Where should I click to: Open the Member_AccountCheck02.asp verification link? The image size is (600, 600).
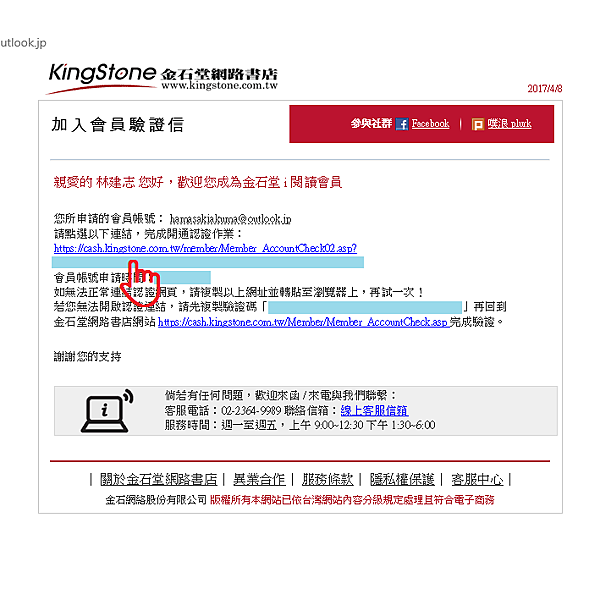(x=205, y=248)
